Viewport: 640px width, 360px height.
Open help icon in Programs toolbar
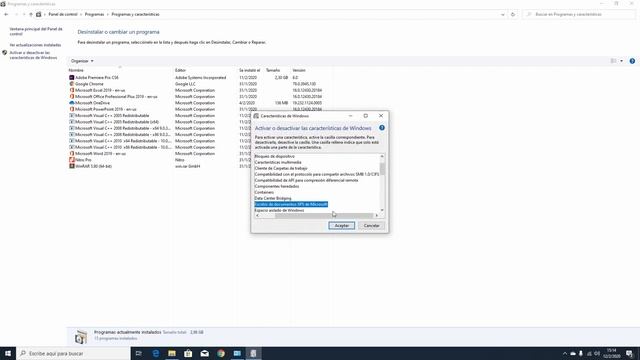[632, 61]
